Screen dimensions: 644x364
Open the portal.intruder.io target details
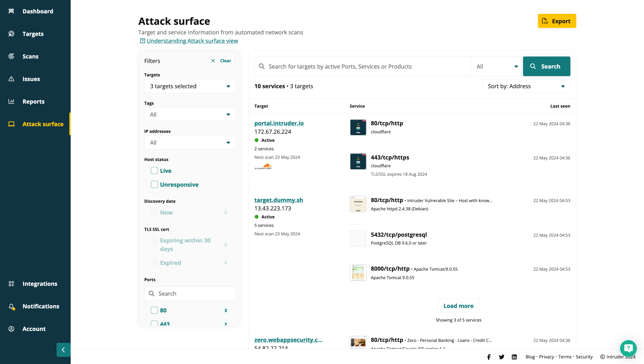pyautogui.click(x=279, y=123)
